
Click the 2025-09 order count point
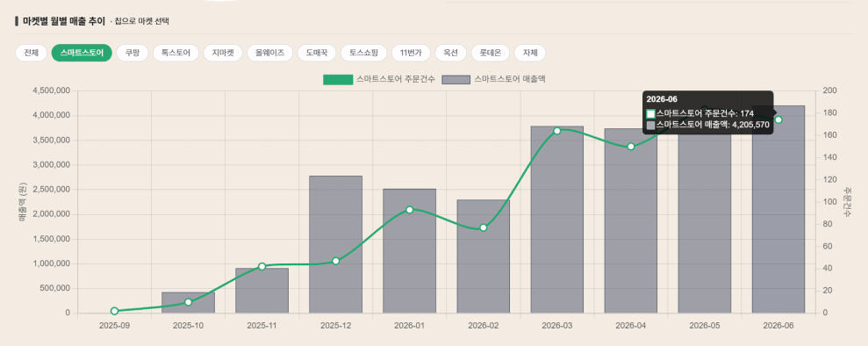[115, 311]
